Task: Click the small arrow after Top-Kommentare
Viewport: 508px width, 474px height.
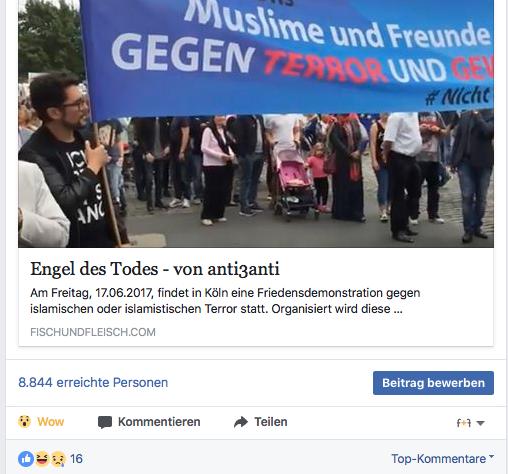Action: pos(491,457)
